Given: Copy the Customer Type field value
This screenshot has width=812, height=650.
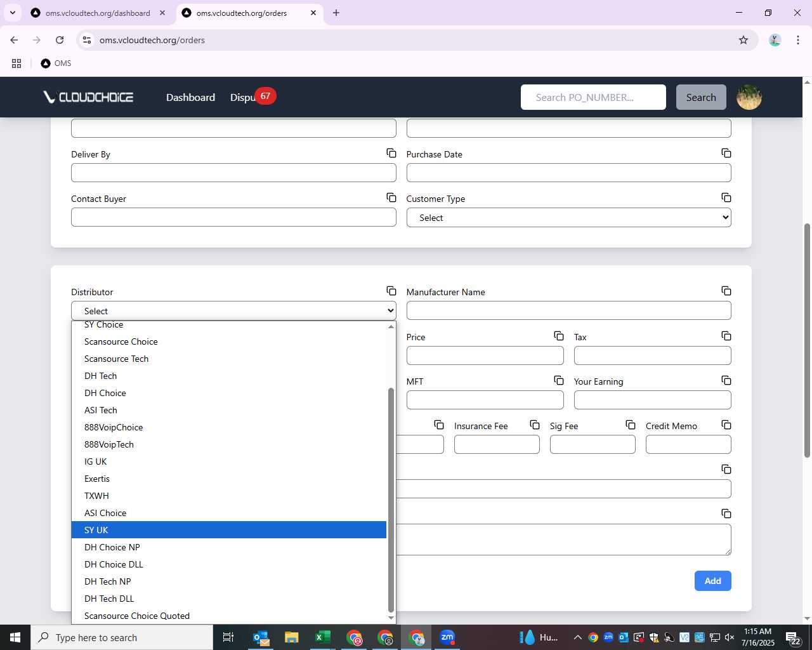Looking at the screenshot, I should [x=726, y=198].
